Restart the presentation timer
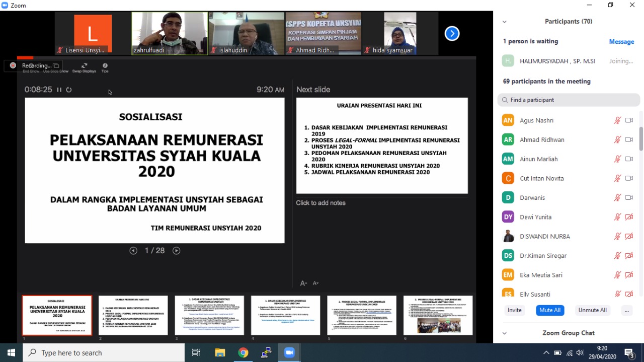 [x=69, y=90]
